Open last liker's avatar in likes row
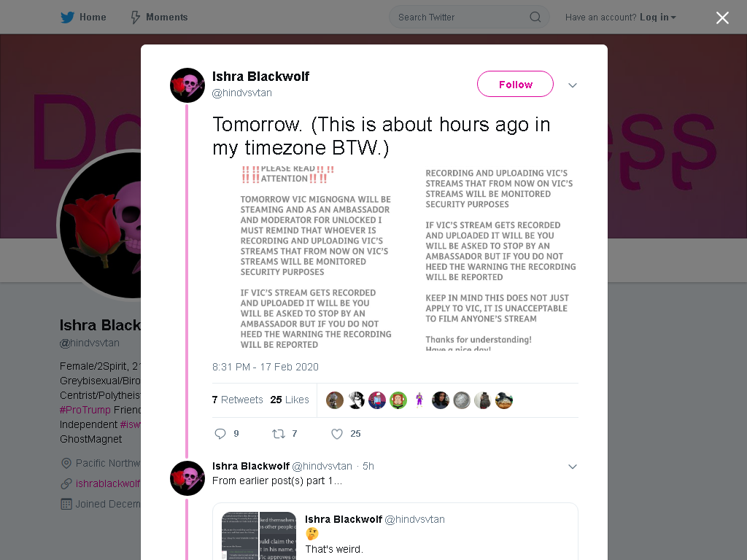747x560 pixels. tap(503, 400)
